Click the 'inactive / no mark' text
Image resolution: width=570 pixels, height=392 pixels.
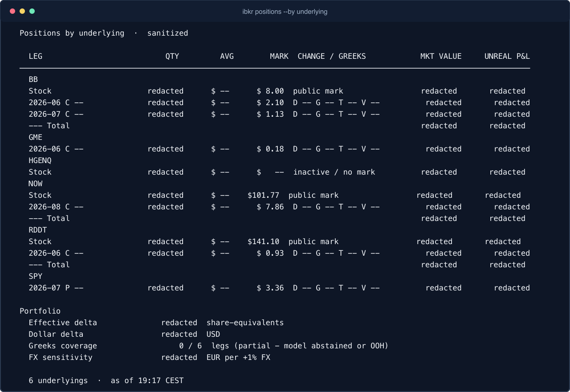[x=334, y=172]
